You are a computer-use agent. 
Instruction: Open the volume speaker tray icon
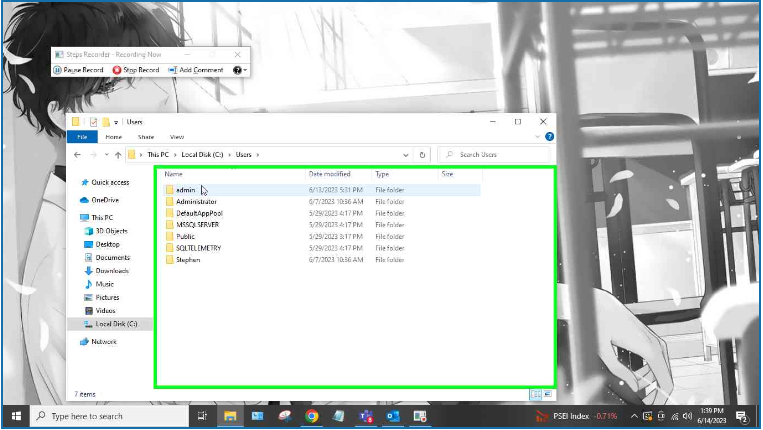[688, 416]
